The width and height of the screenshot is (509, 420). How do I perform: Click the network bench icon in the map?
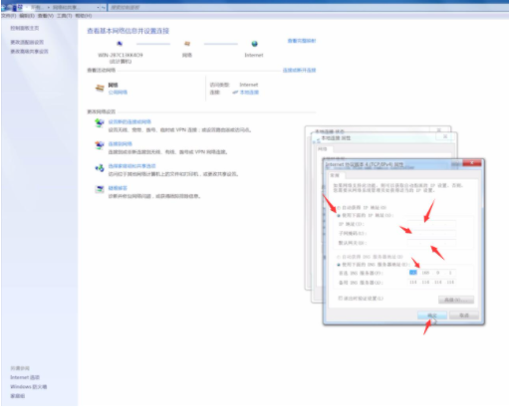pyautogui.click(x=187, y=44)
